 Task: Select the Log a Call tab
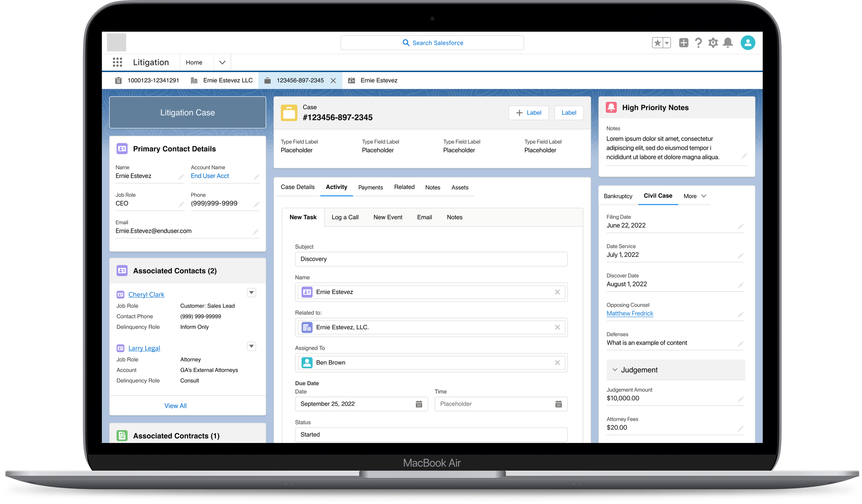pyautogui.click(x=345, y=217)
